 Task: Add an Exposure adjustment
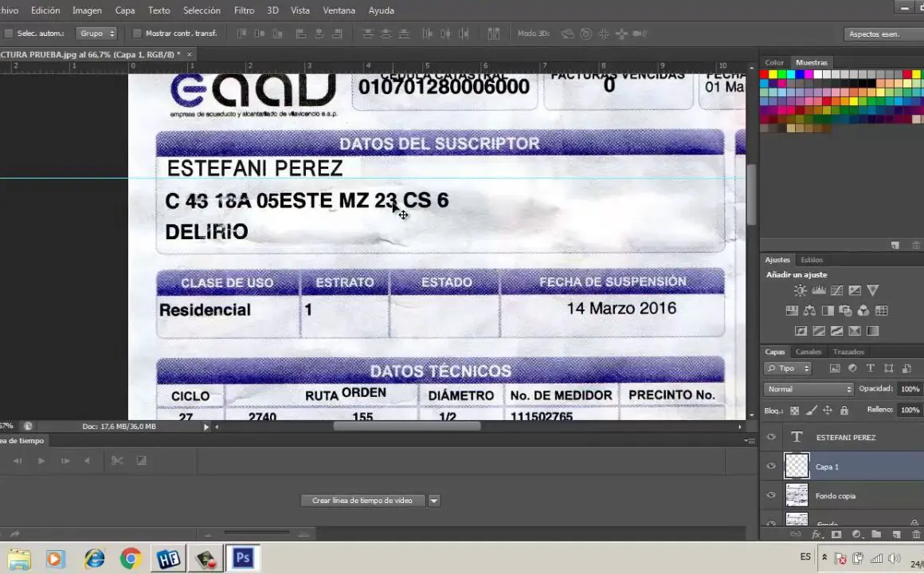[855, 290]
